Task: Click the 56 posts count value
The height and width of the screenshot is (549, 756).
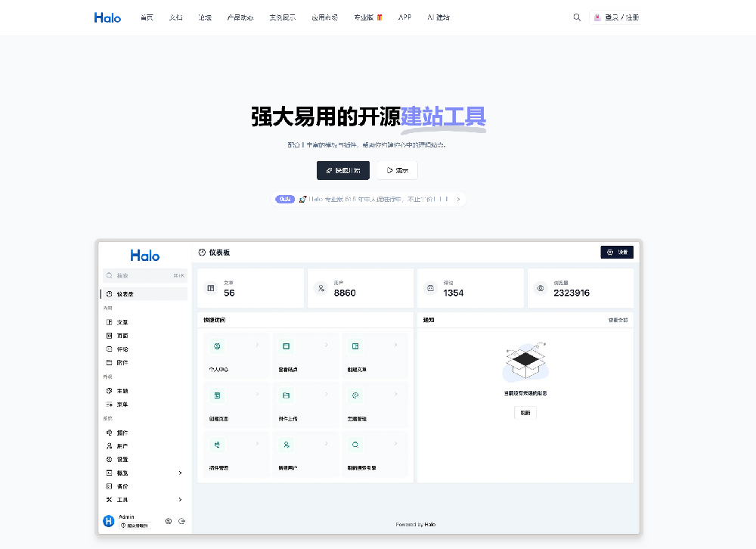Action: point(229,293)
